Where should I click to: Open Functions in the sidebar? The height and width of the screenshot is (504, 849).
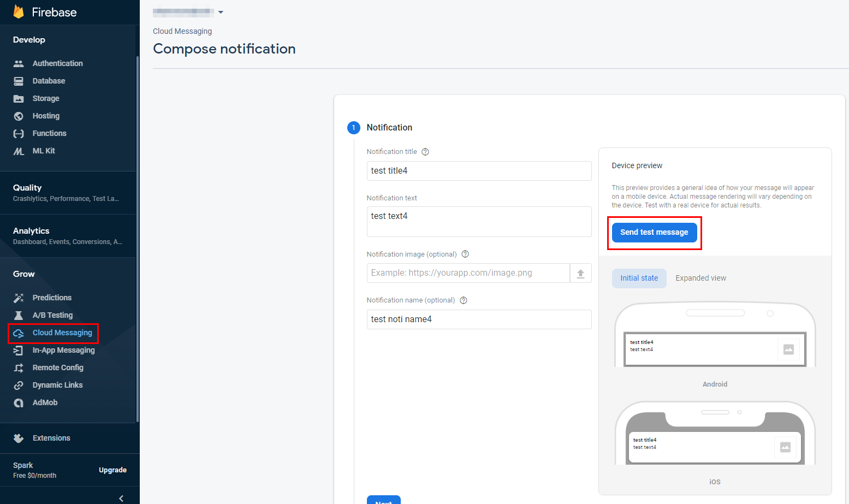tap(49, 133)
